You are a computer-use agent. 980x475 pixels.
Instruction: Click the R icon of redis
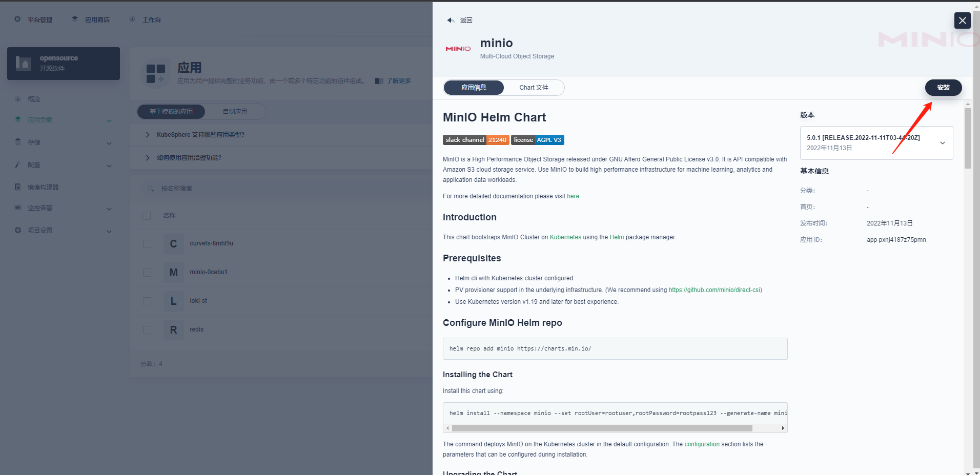point(173,330)
